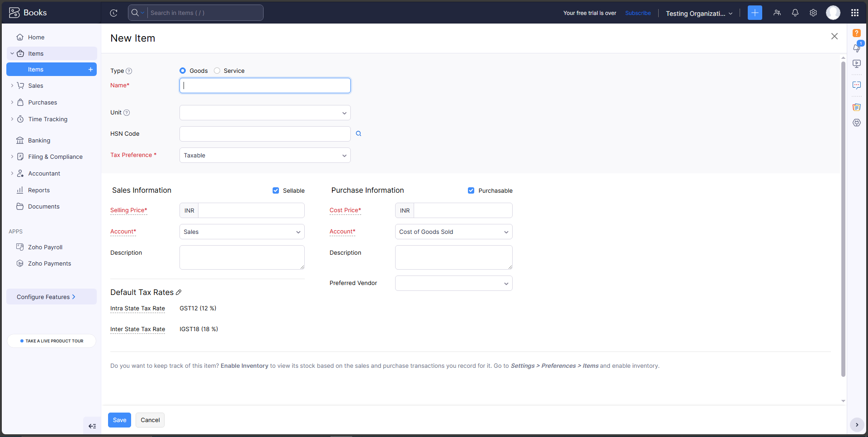This screenshot has height=437, width=868.
Task: Edit Default Tax Rates pencil icon
Action: click(x=179, y=293)
